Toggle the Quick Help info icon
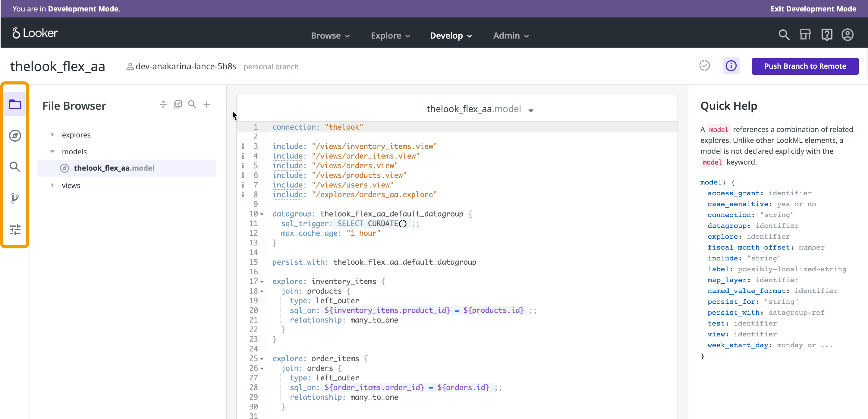This screenshot has width=868, height=419. [731, 66]
